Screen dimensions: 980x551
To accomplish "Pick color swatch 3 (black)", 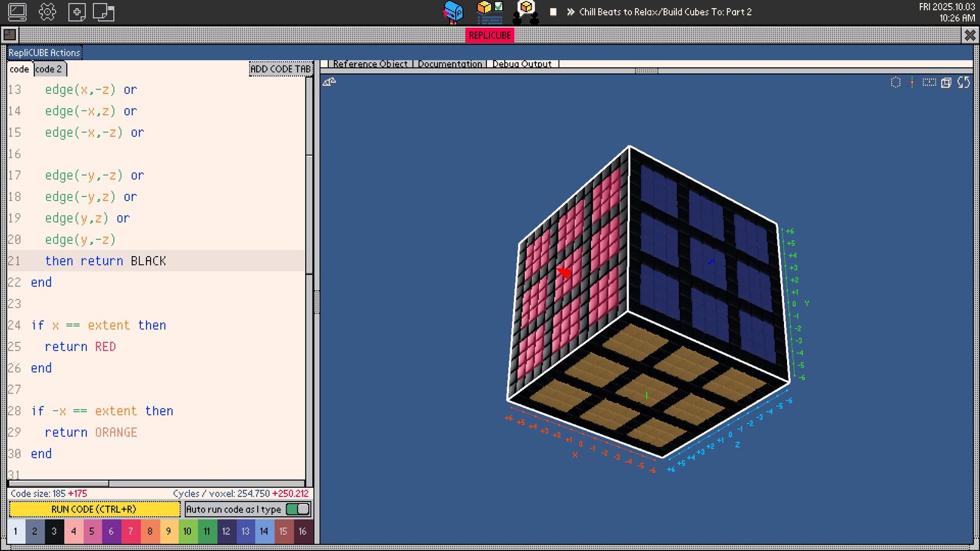I will pos(54,531).
